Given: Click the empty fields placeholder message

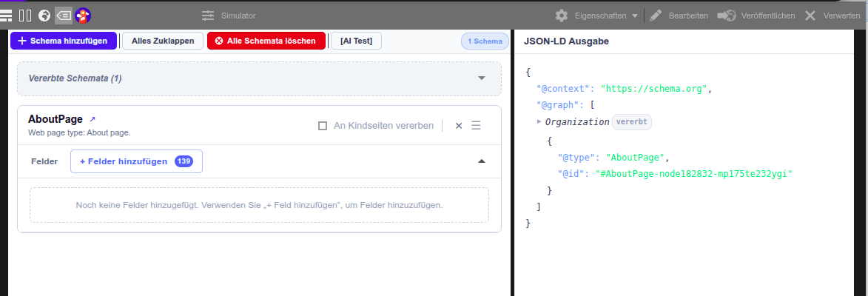Looking at the screenshot, I should tap(259, 205).
